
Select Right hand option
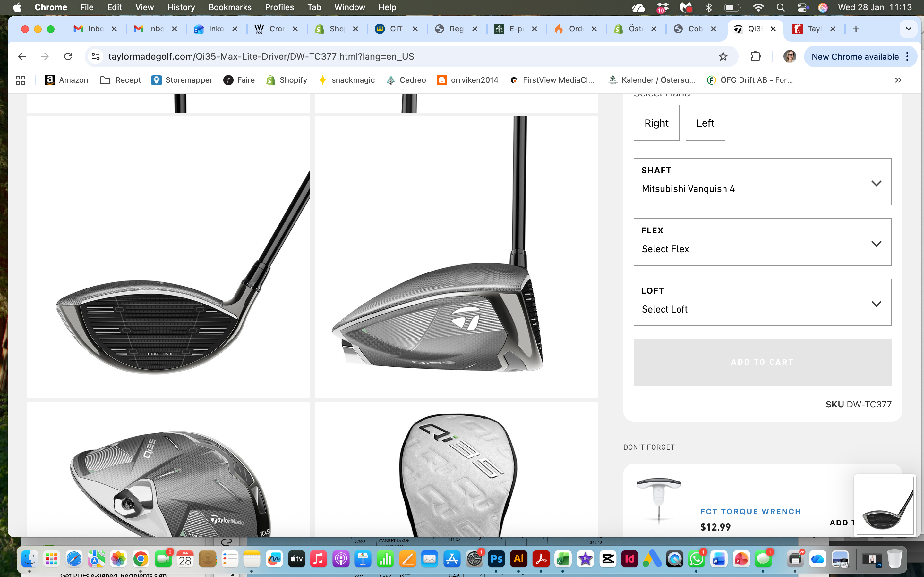click(656, 123)
